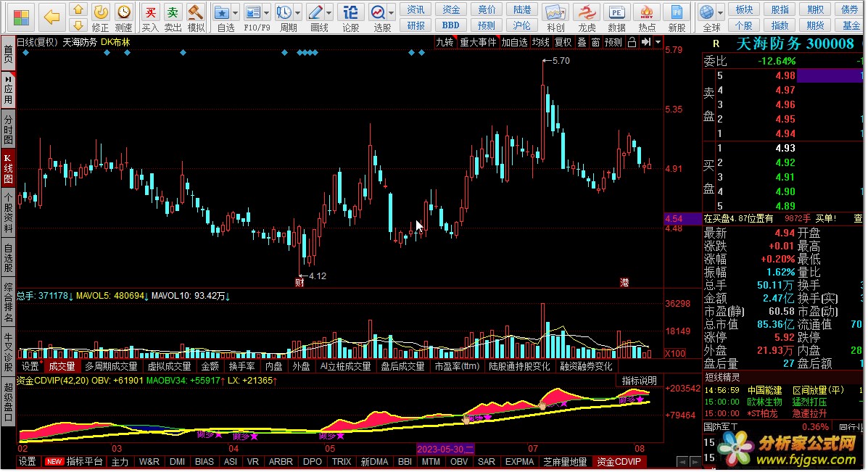Open the F10/F9 company info icon
868x472 pixels.
point(254,17)
